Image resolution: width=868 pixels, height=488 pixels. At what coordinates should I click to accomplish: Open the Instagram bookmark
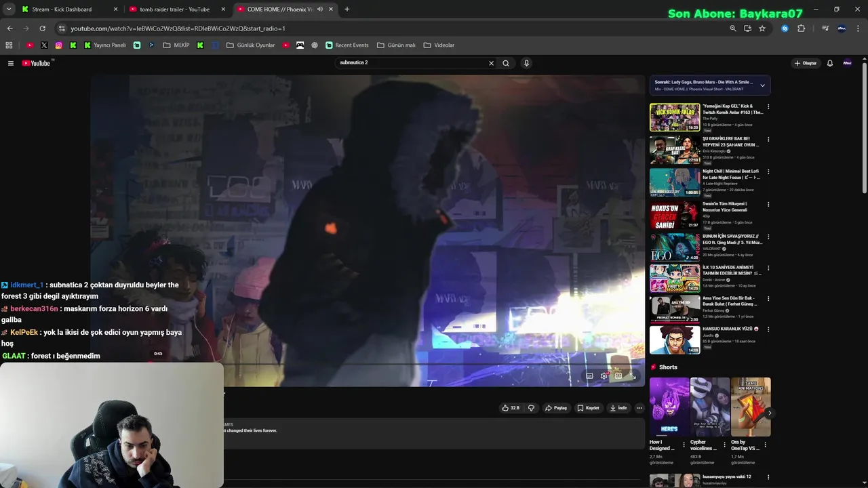(x=58, y=45)
